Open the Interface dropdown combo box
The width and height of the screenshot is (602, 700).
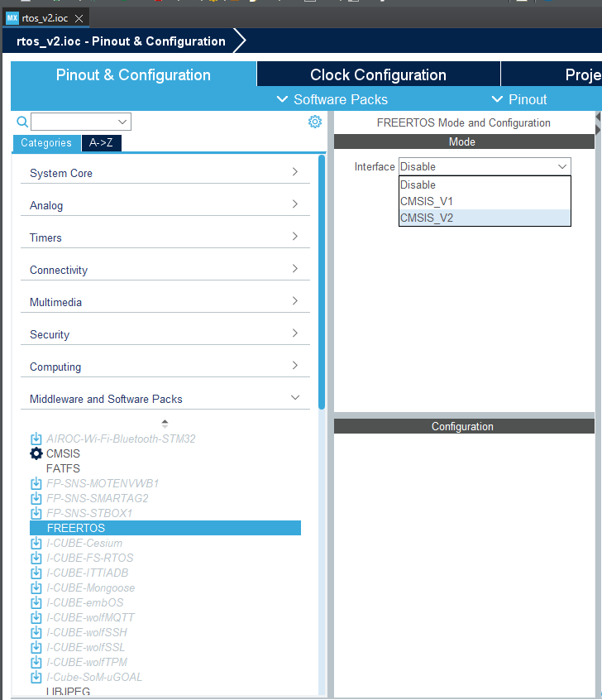click(x=485, y=166)
